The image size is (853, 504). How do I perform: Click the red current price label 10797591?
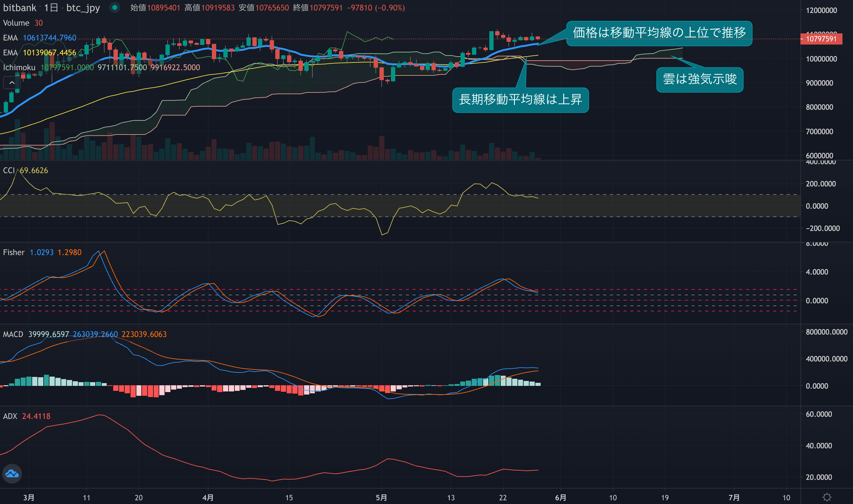(821, 39)
